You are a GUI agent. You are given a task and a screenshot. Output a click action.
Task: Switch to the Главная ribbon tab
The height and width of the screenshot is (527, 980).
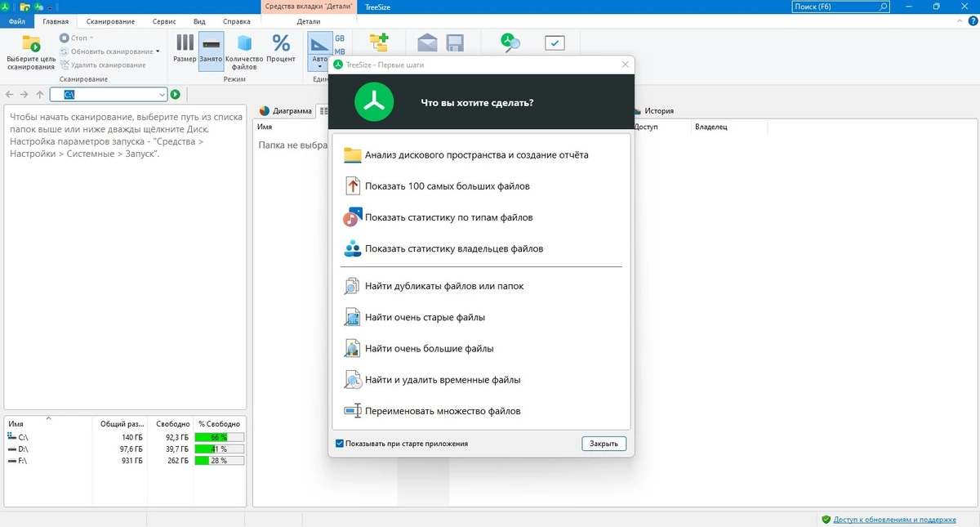56,21
